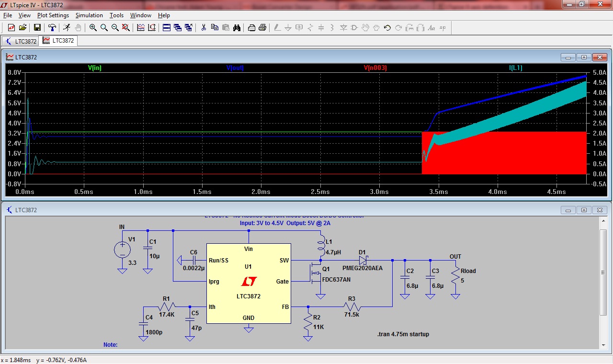This screenshot has height=364, width=613.
Task: Select the component AND-gate tool
Action: 354,28
